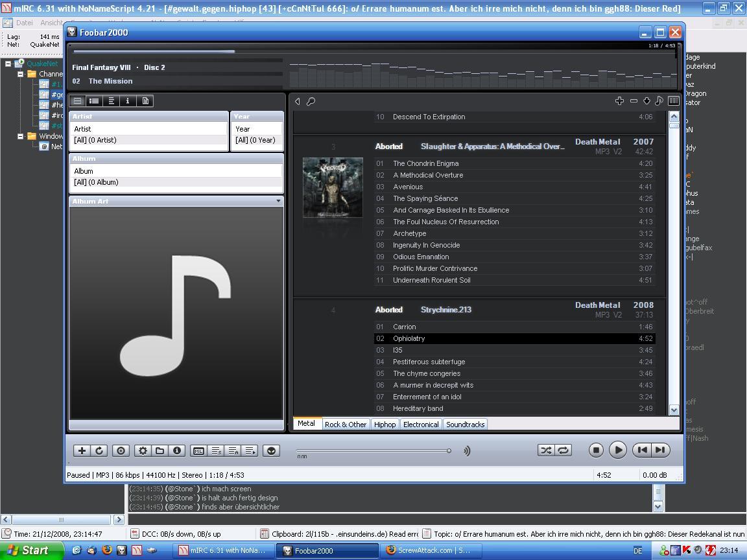Click the small 'i' info icon above Artist panel

128,101
